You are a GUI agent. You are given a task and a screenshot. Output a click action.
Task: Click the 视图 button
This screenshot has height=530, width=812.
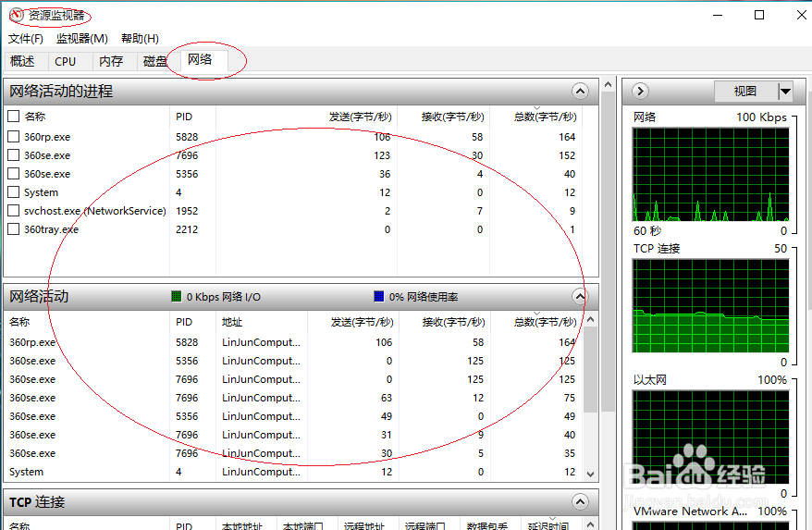point(745,92)
